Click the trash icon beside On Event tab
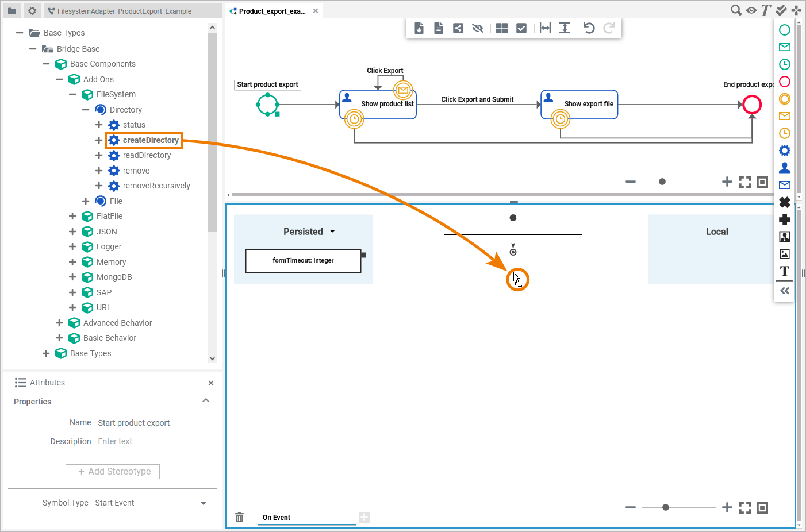 pyautogui.click(x=240, y=518)
